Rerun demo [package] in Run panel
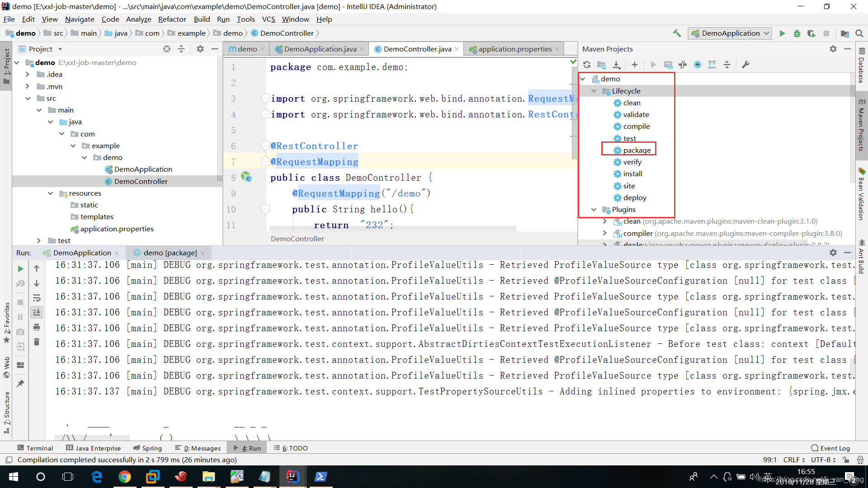Image resolution: width=868 pixels, height=488 pixels. [x=20, y=269]
